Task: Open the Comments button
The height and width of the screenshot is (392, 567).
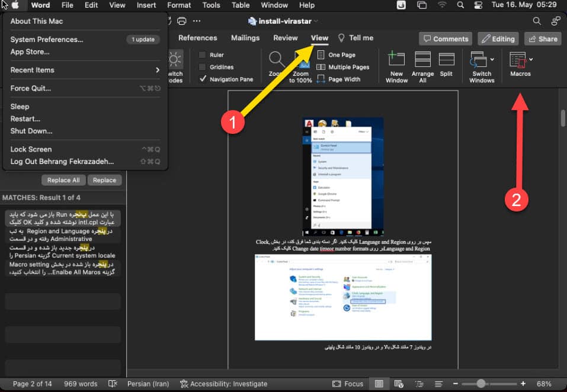Action: point(446,38)
